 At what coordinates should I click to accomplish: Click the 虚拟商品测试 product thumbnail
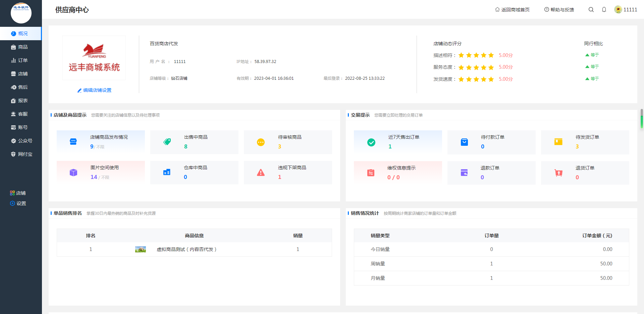coord(141,249)
